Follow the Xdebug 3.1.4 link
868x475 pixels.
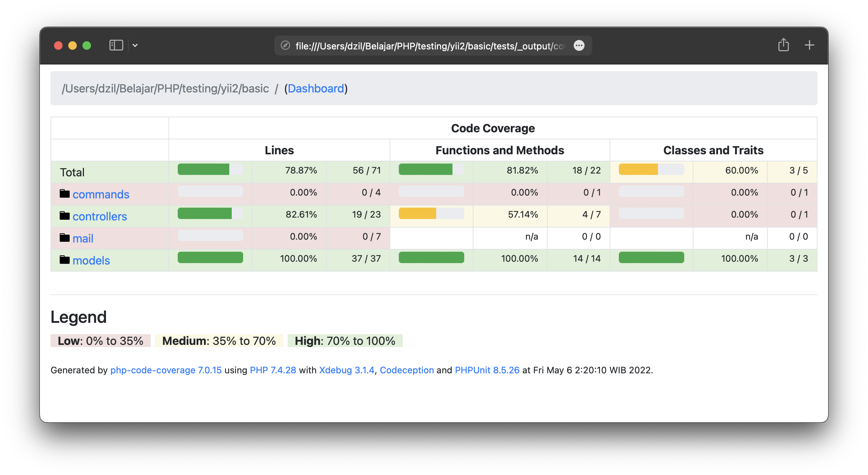[x=347, y=370]
